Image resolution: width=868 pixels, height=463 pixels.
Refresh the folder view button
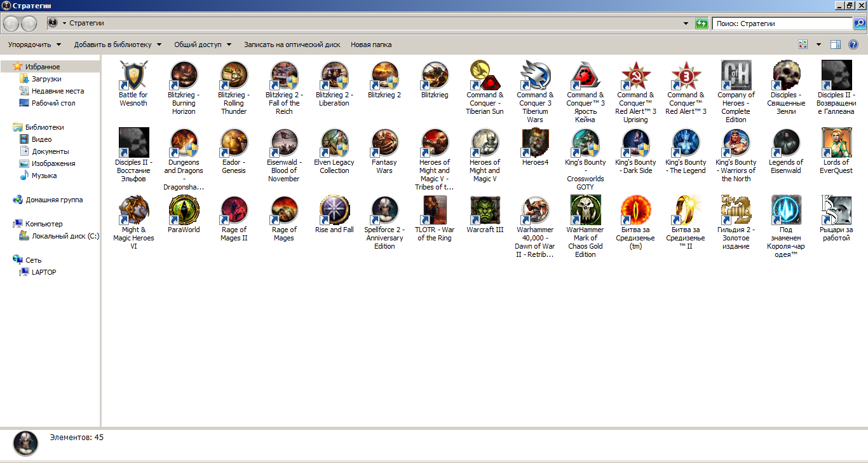click(x=702, y=24)
